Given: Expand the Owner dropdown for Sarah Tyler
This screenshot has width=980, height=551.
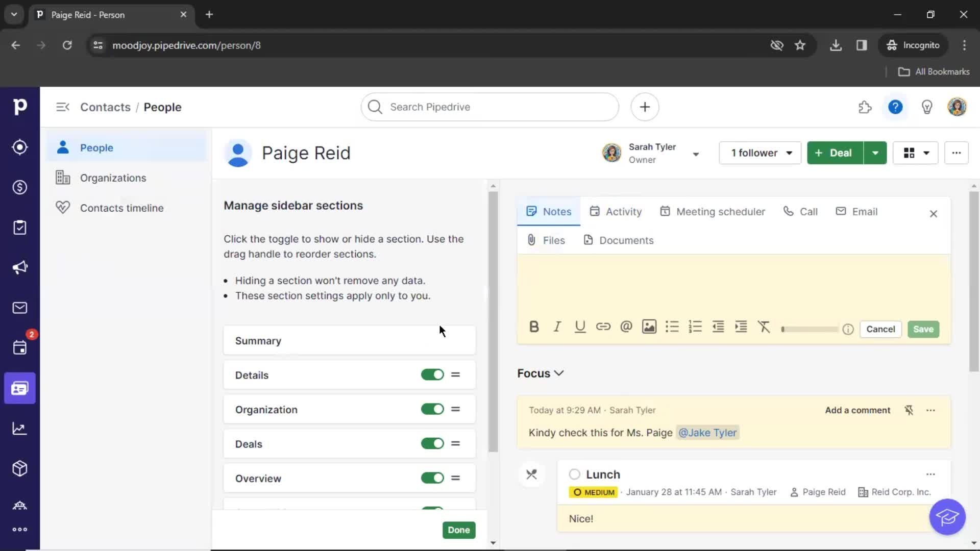Looking at the screenshot, I should pos(696,153).
